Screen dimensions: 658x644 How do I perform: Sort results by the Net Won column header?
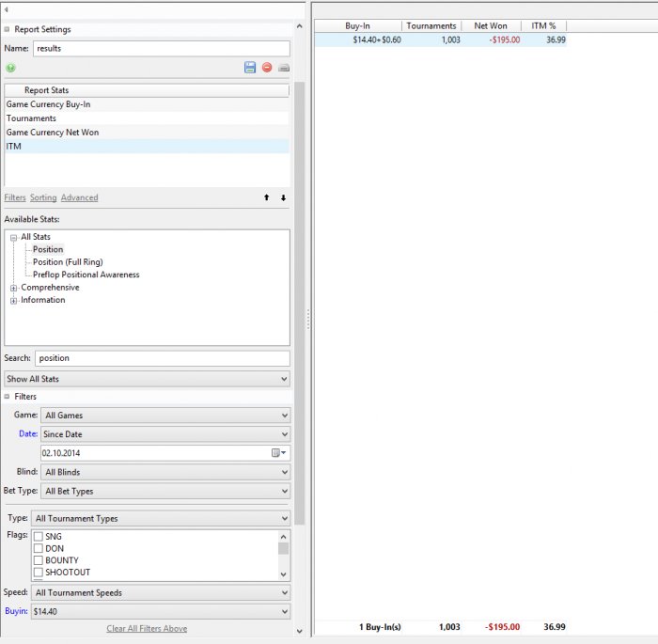493,26
